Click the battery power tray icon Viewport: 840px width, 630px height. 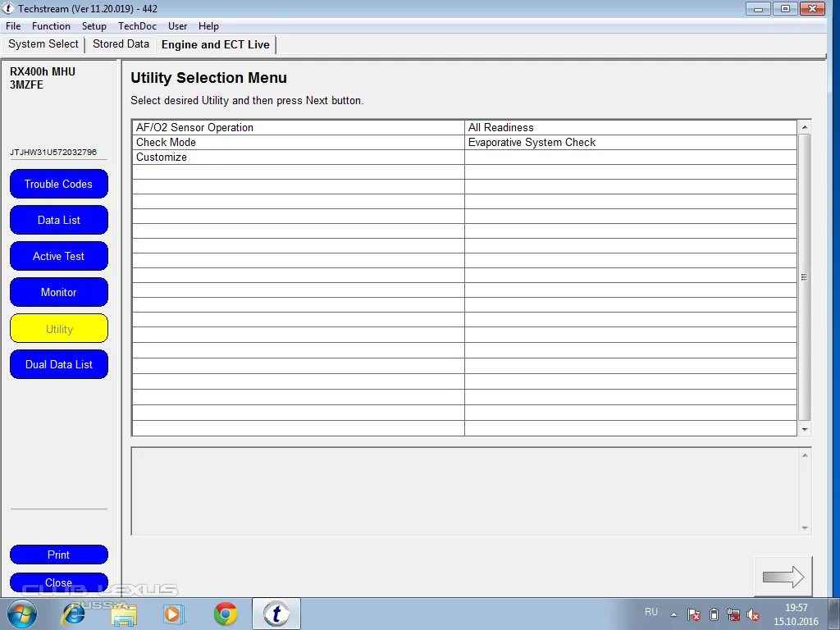click(x=714, y=614)
